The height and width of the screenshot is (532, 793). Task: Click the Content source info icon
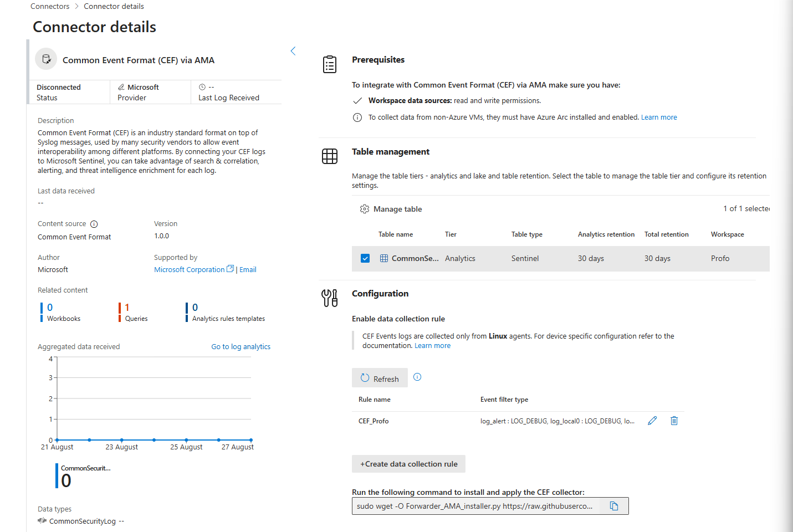(x=94, y=224)
